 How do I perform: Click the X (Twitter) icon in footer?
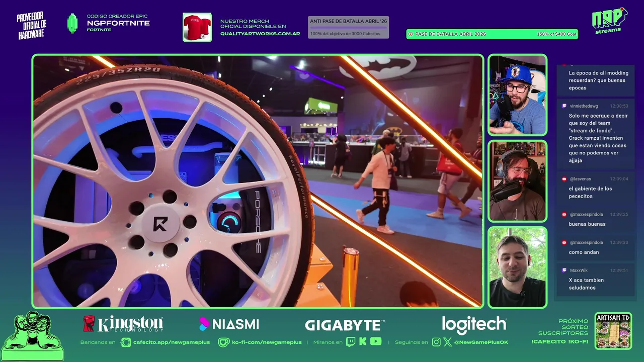(x=448, y=342)
